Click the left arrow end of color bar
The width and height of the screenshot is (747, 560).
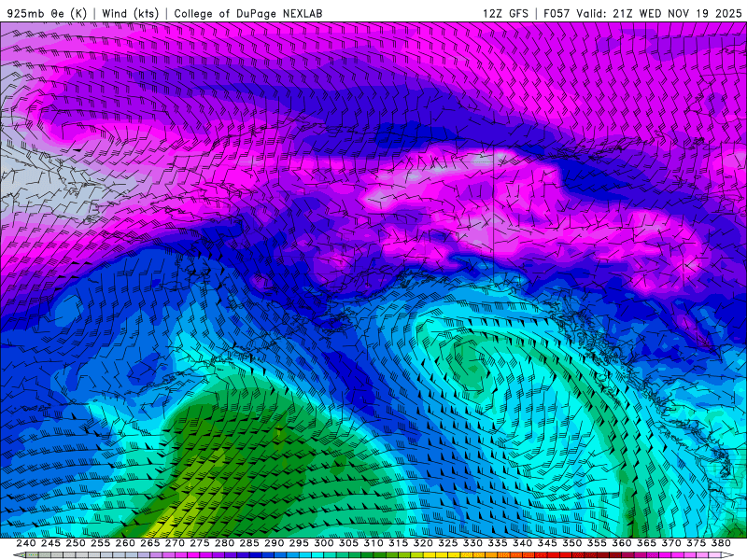(x=19, y=554)
